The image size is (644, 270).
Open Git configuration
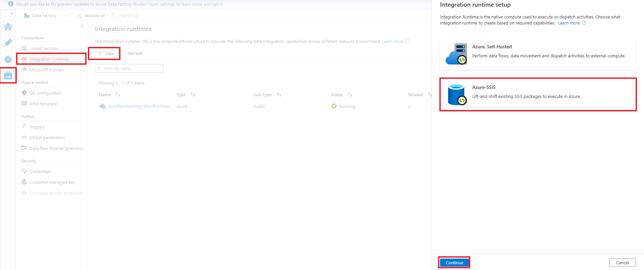coord(46,93)
